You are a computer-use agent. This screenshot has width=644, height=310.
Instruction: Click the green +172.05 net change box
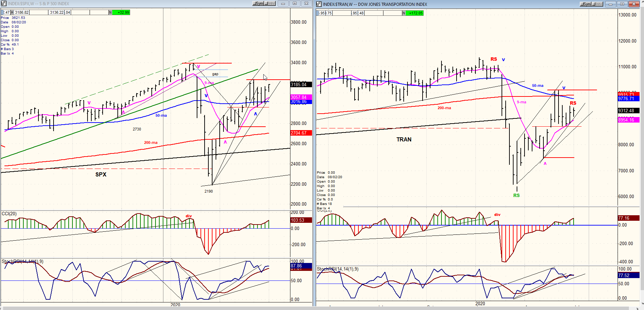coord(415,13)
